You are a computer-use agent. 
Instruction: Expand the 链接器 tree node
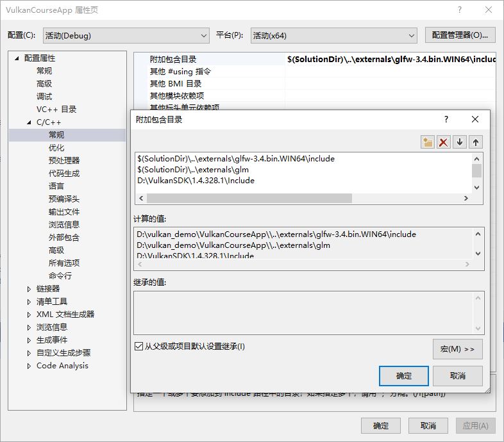coord(29,289)
